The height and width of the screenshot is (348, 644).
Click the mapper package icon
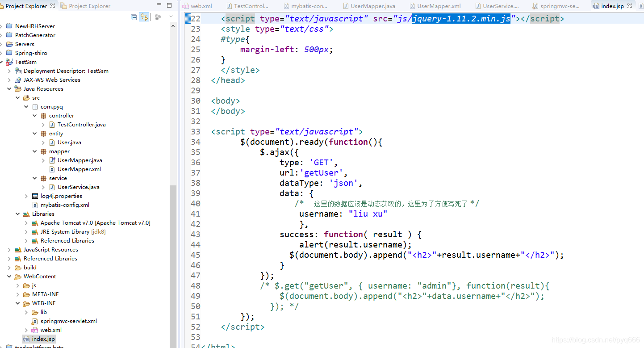[43, 151]
